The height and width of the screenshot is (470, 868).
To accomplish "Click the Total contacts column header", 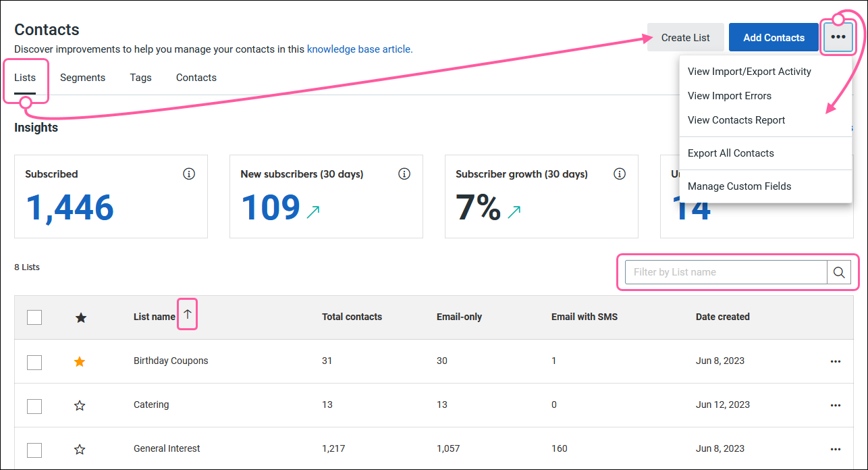I will pyautogui.click(x=352, y=317).
